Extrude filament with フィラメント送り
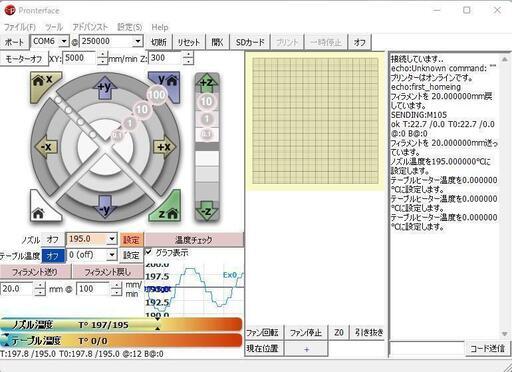 (35, 272)
